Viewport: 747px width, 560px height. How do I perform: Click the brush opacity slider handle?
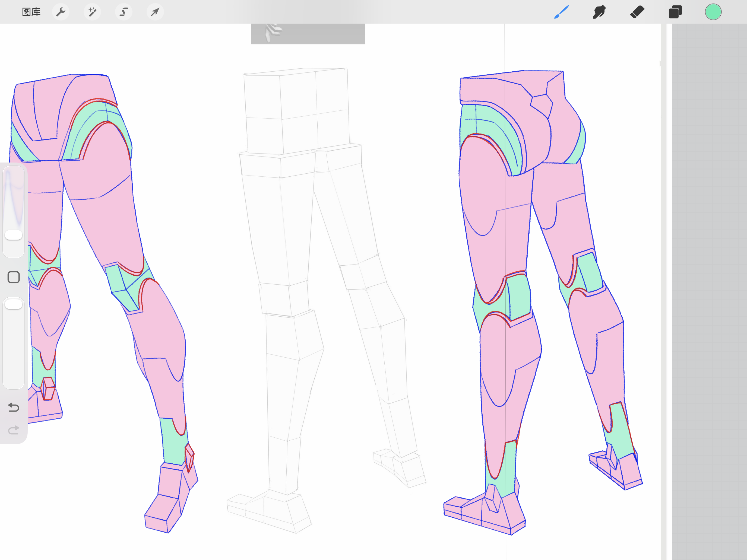click(x=14, y=304)
